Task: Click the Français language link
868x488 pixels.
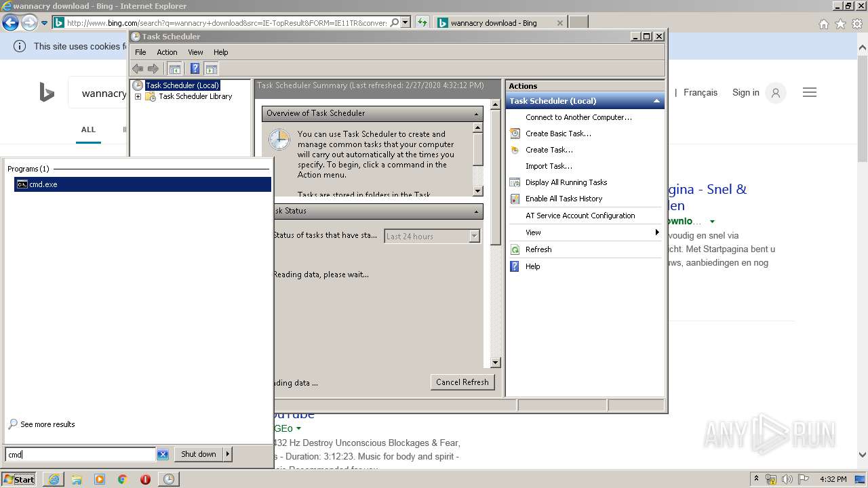Action: (701, 92)
